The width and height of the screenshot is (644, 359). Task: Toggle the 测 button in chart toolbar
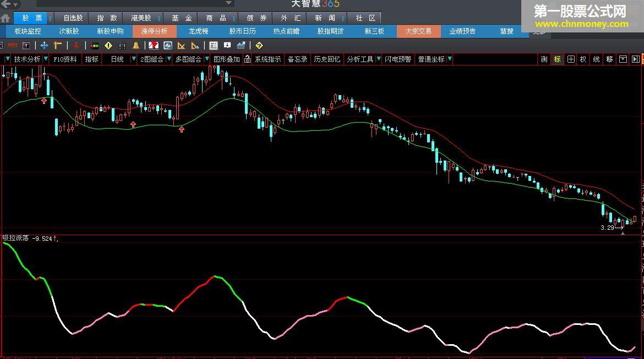[544, 59]
